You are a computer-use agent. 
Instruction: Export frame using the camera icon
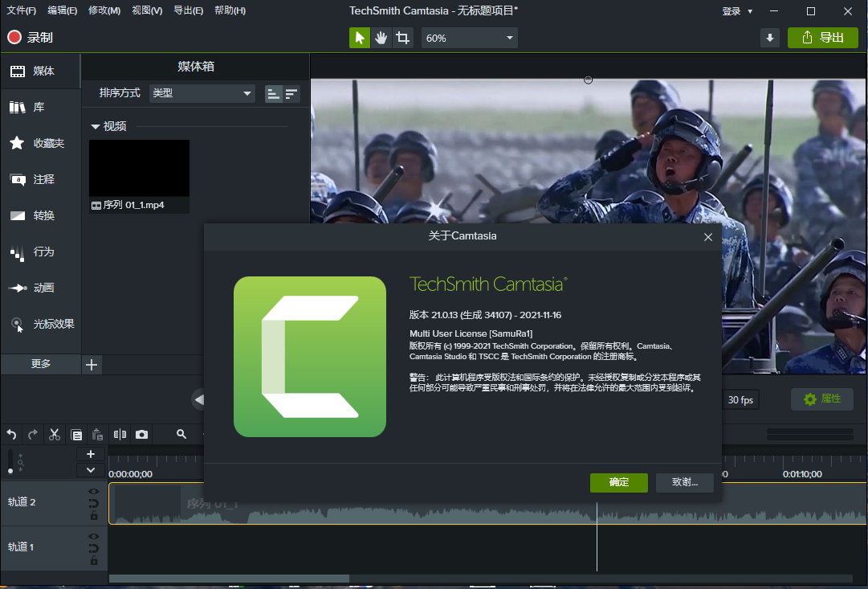click(x=141, y=435)
